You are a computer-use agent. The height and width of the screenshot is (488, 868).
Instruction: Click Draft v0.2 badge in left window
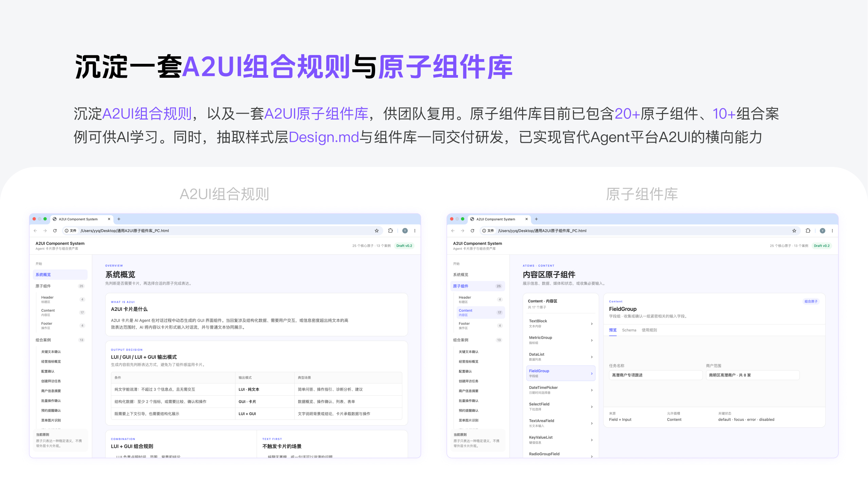[404, 246]
